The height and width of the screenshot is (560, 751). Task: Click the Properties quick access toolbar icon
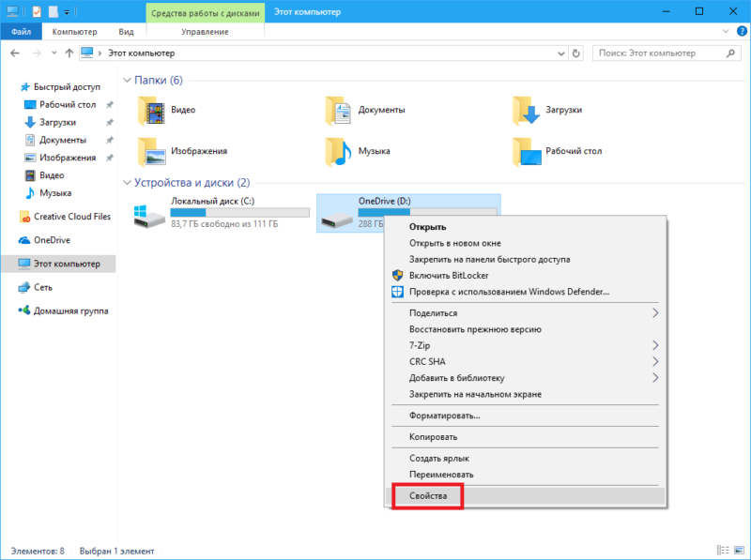pyautogui.click(x=37, y=11)
